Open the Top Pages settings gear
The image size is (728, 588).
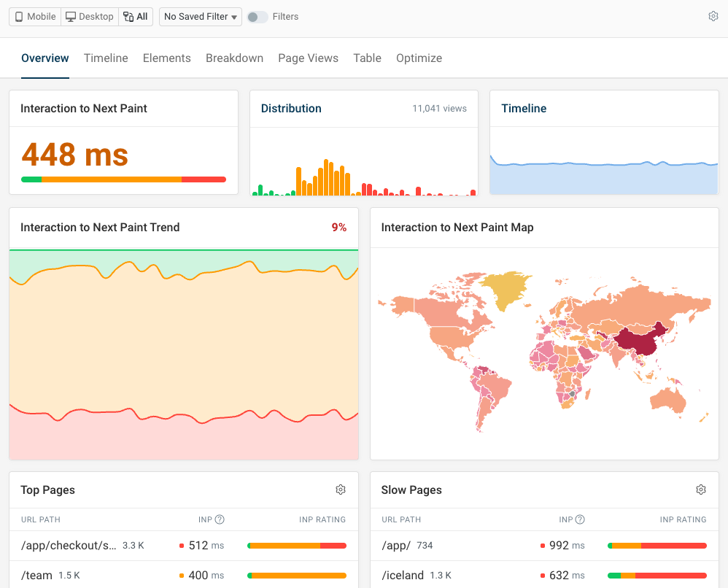[341, 490]
